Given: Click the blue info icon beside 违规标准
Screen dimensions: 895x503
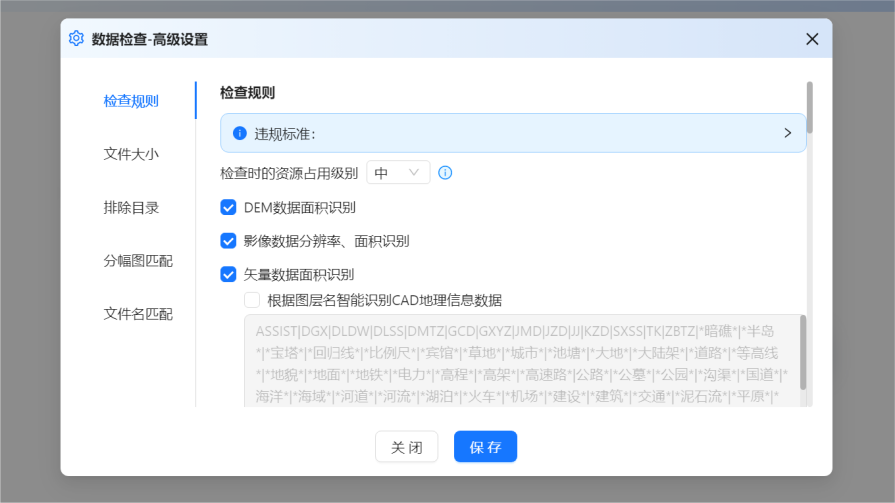Looking at the screenshot, I should [x=240, y=133].
